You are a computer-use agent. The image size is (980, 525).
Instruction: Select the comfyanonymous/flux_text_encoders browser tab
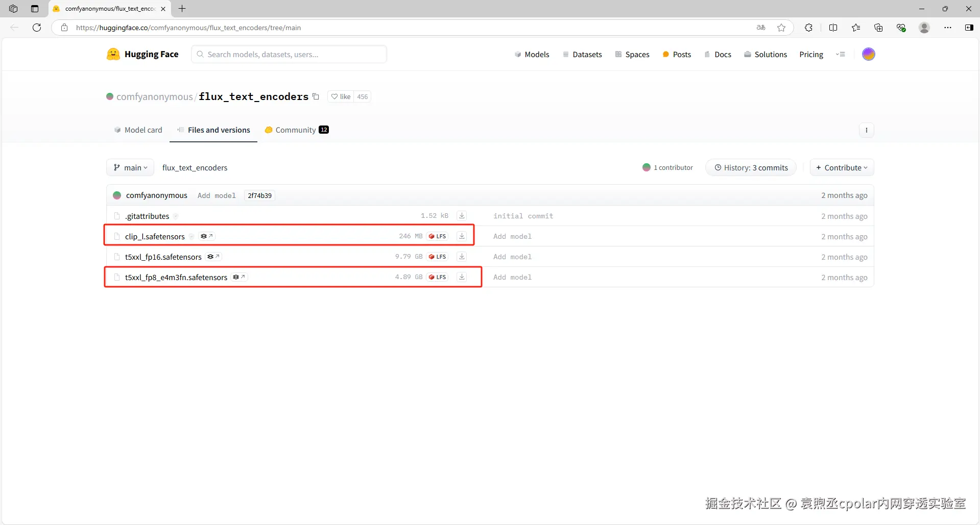[110, 9]
